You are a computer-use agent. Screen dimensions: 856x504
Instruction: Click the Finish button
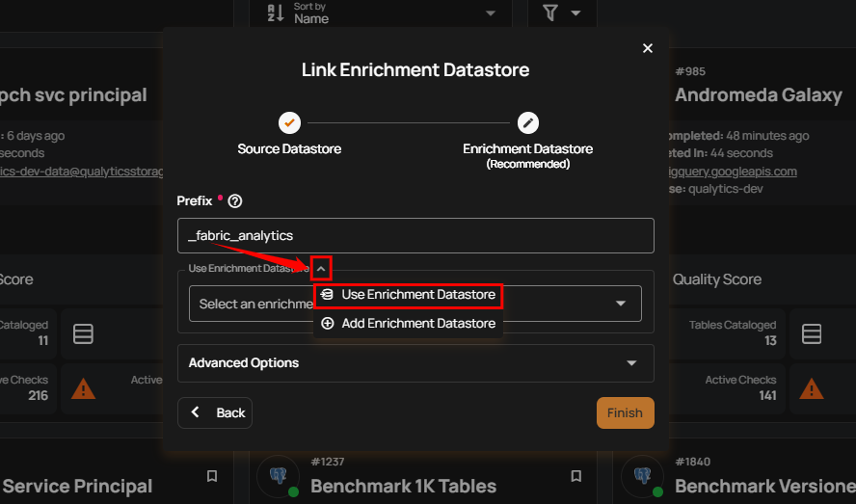[625, 412]
